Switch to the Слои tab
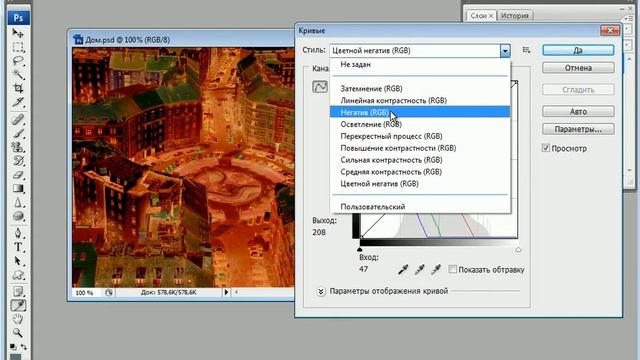The width and height of the screenshot is (640, 360). pos(478,16)
